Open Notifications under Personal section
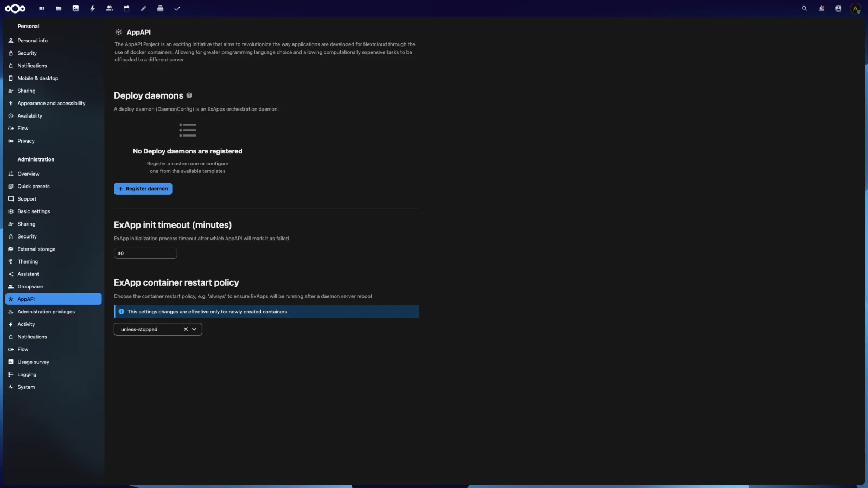The height and width of the screenshot is (488, 868). pos(54,66)
